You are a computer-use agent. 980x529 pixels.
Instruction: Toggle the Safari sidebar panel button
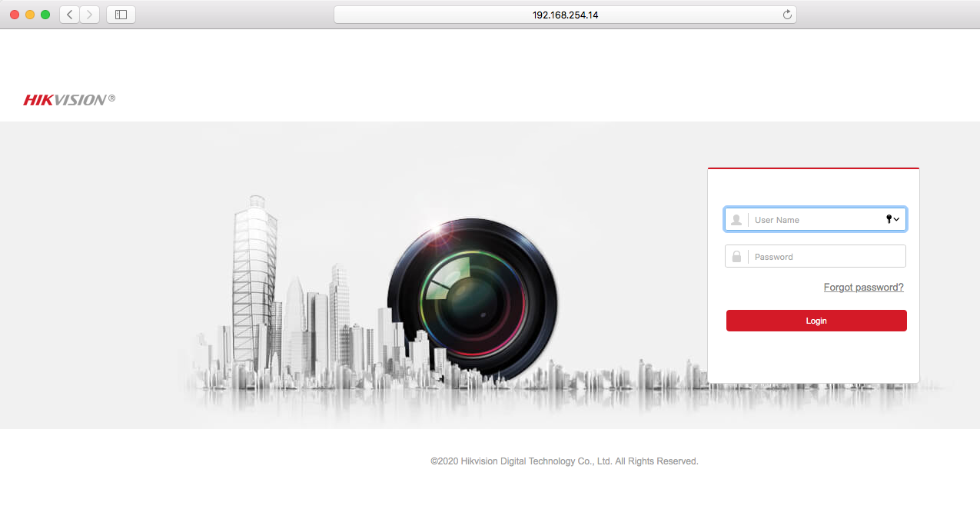pyautogui.click(x=121, y=15)
